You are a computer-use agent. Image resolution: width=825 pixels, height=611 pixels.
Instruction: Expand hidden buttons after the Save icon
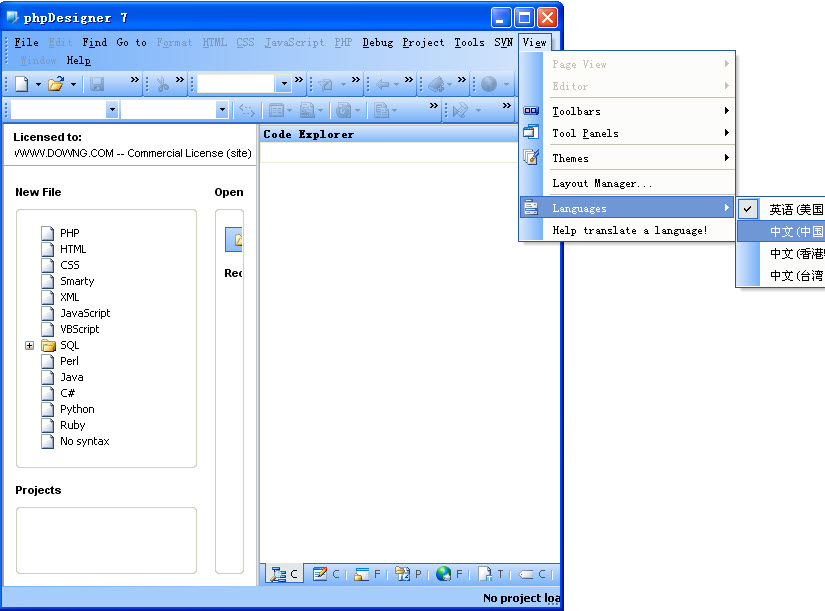tap(135, 79)
